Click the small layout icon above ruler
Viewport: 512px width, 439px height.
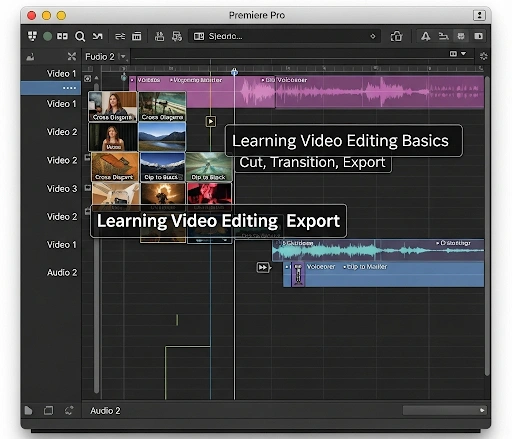[453, 53]
